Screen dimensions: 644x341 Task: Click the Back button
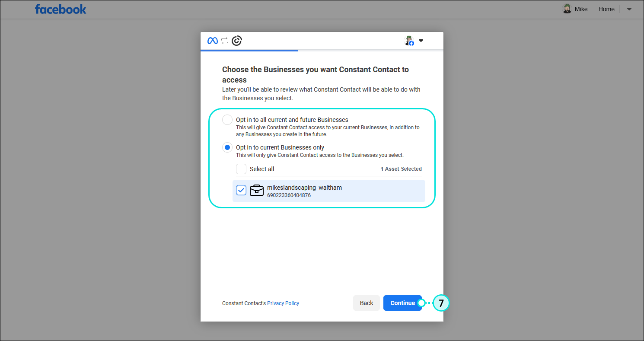point(367,303)
